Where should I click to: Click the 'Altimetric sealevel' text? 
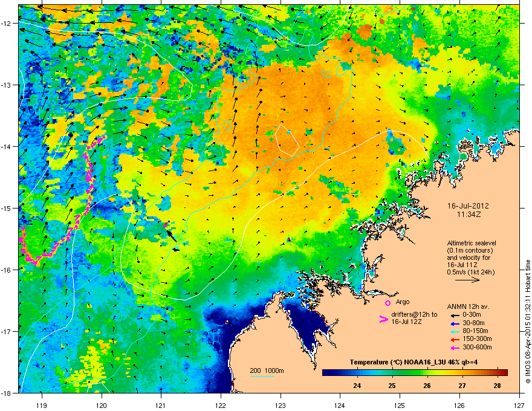(x=472, y=243)
